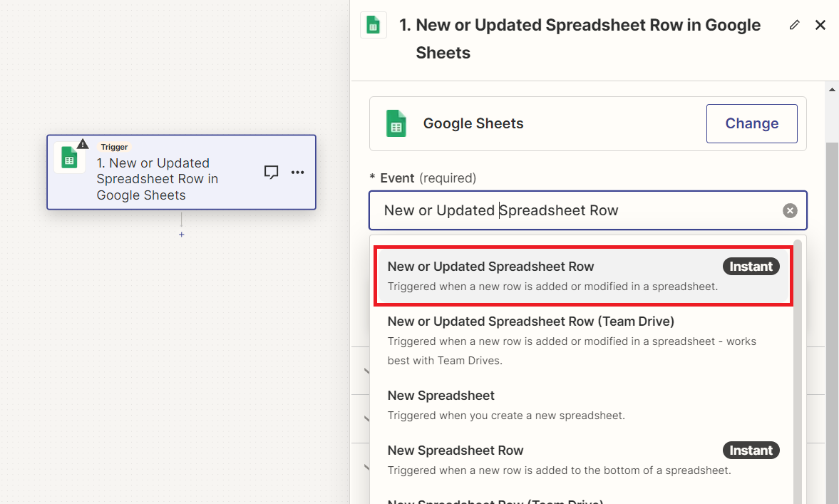Click the Google Sheets icon in the app card
The width and height of the screenshot is (839, 504).
tap(397, 123)
